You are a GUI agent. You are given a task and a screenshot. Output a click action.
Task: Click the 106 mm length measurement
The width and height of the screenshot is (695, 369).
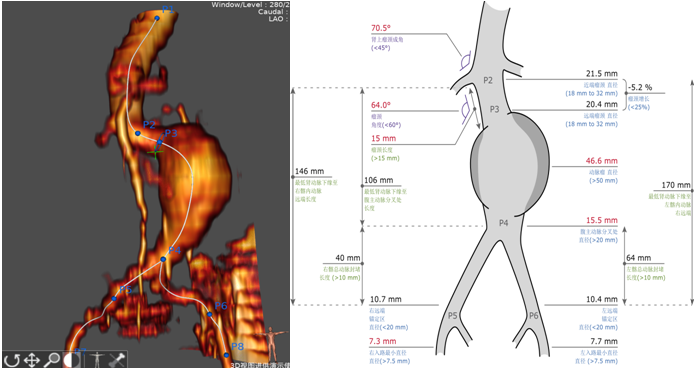379,180
